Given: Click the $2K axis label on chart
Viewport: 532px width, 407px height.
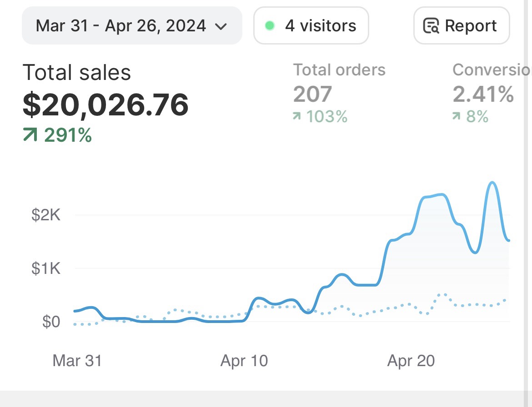Looking at the screenshot, I should click(x=46, y=215).
